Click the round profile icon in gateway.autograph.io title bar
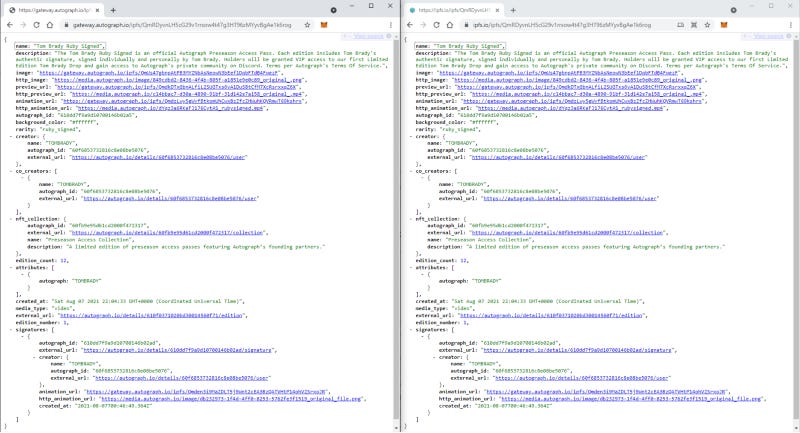The image size is (800, 433). 333,10
